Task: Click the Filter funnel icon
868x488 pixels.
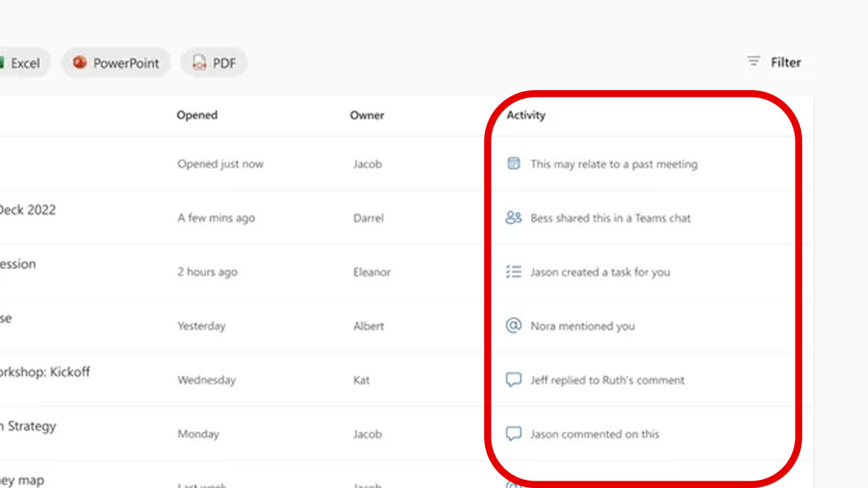Action: pyautogui.click(x=753, y=62)
